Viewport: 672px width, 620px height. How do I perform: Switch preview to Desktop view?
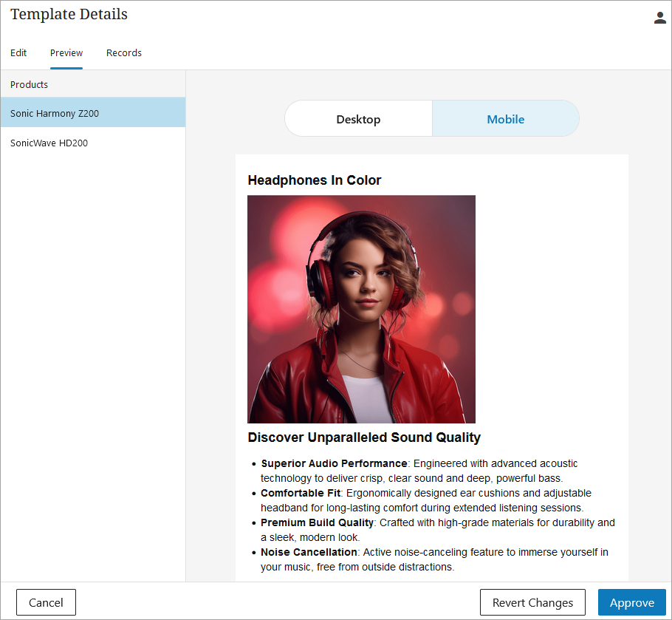[x=358, y=119]
